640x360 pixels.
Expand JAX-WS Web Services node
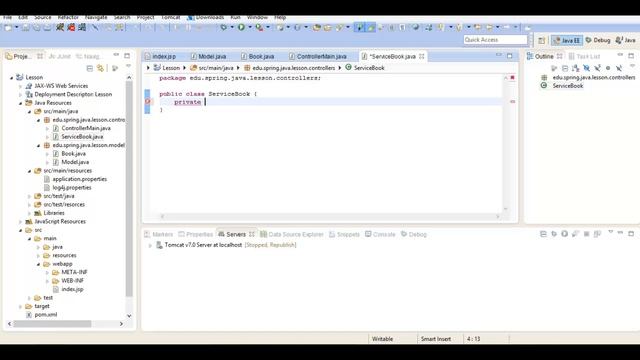(x=20, y=86)
